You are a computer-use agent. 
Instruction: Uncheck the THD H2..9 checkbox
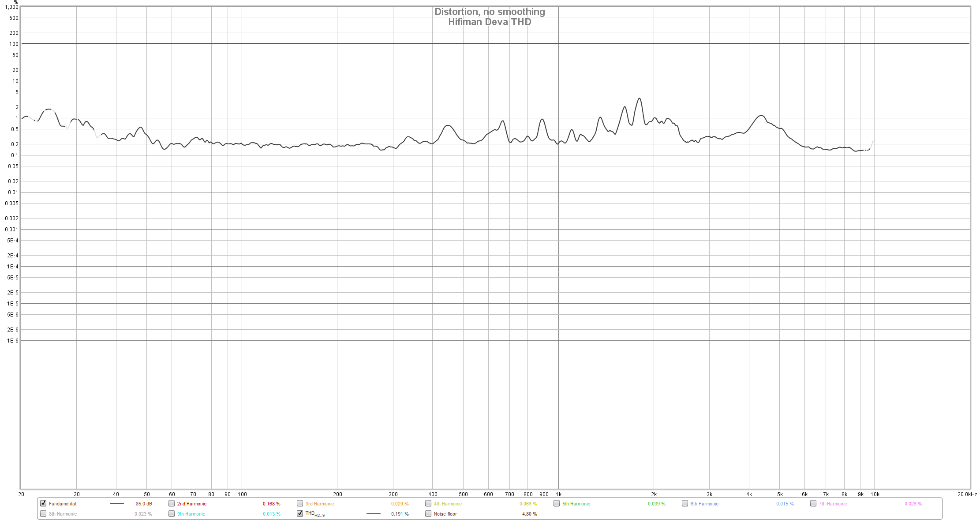point(300,513)
